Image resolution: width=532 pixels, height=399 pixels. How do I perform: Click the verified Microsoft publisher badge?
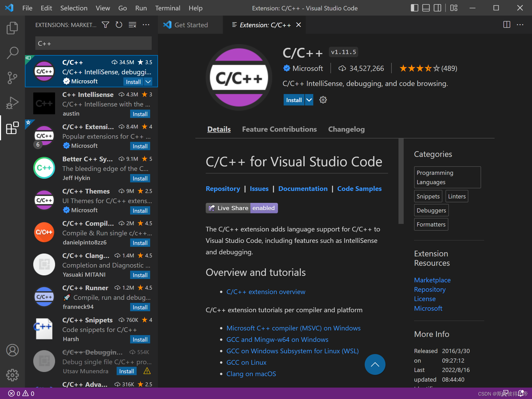coord(287,68)
